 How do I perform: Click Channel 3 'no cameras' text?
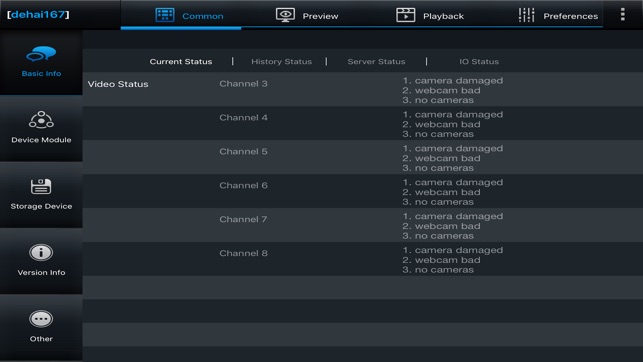[438, 100]
